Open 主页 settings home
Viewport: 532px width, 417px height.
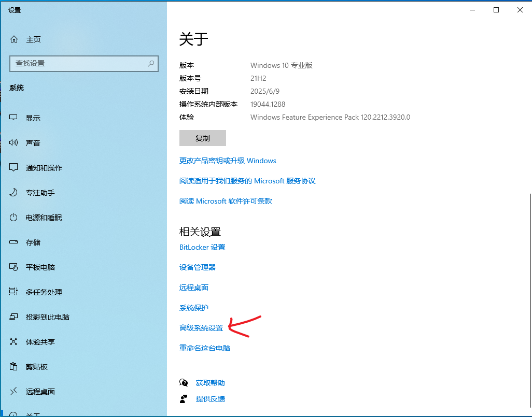33,40
